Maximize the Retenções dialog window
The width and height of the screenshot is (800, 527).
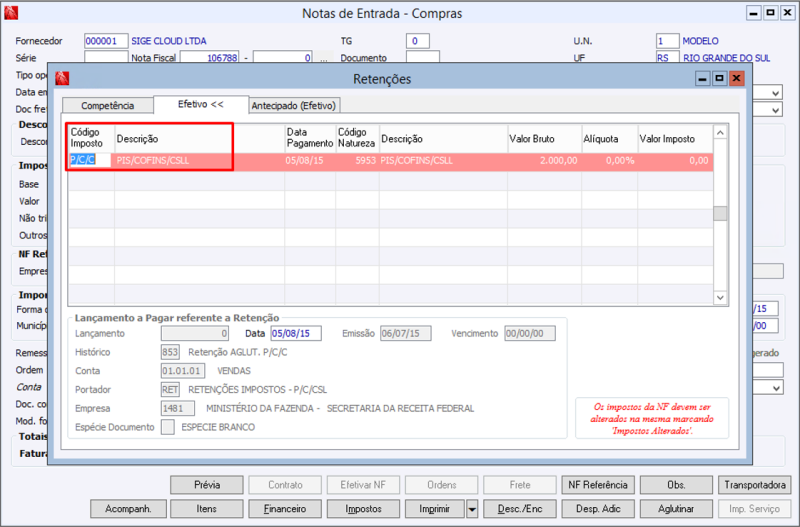(719, 79)
